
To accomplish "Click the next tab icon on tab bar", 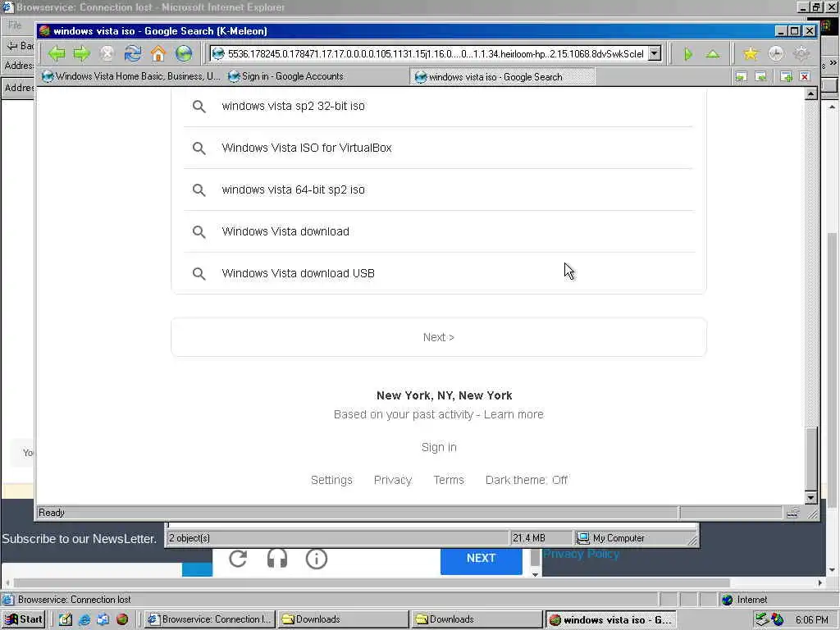I will click(760, 76).
